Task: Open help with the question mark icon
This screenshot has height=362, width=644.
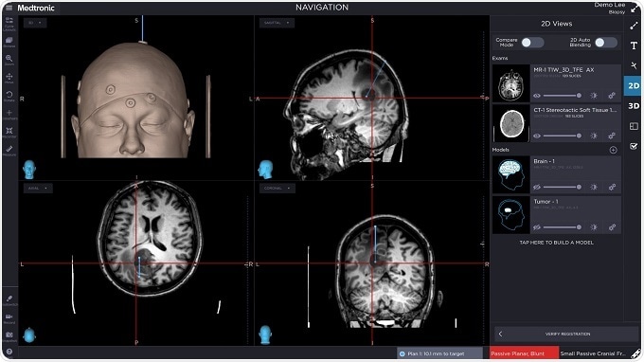Action: point(9,352)
